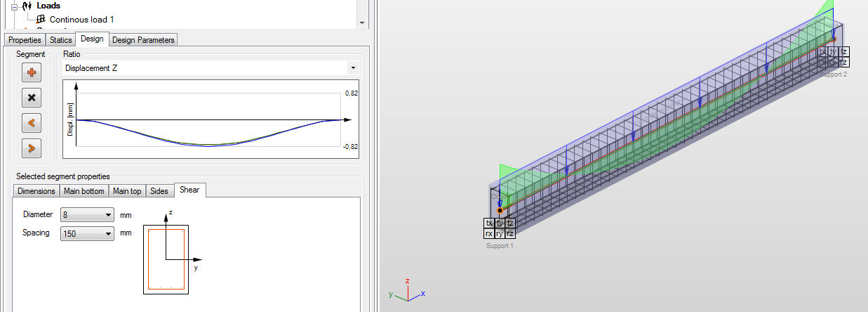This screenshot has height=312, width=868.
Task: Switch to the Dimensions segment tab
Action: [x=36, y=191]
